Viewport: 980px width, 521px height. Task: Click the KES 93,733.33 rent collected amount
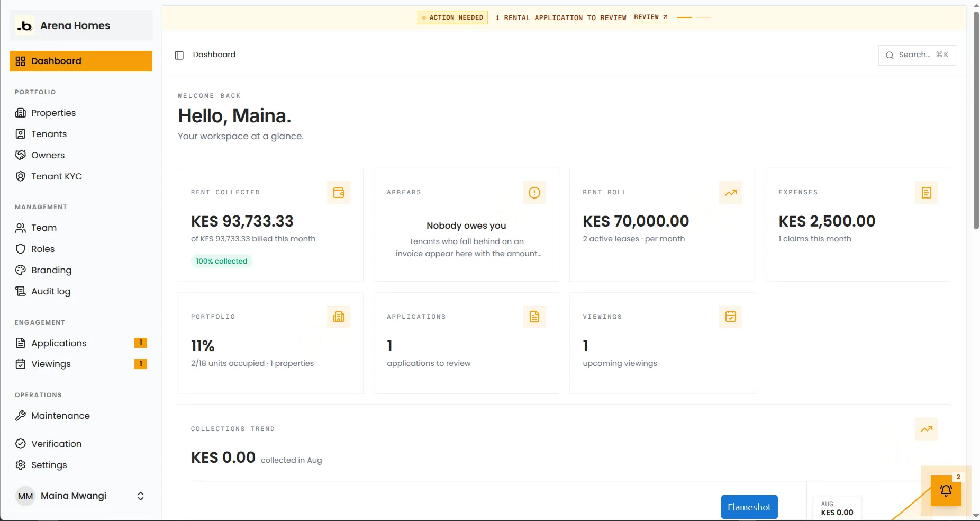pyautogui.click(x=242, y=221)
